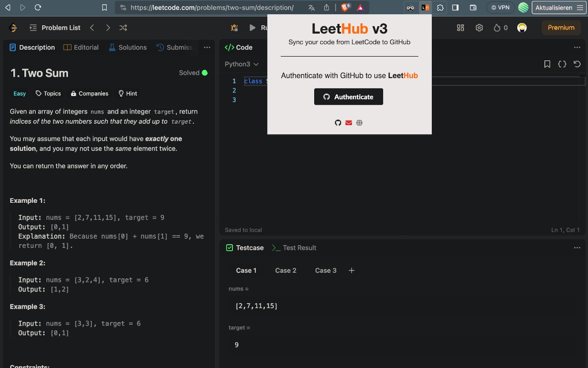Format code with the curly braces icon
The height and width of the screenshot is (368, 588).
(x=562, y=64)
